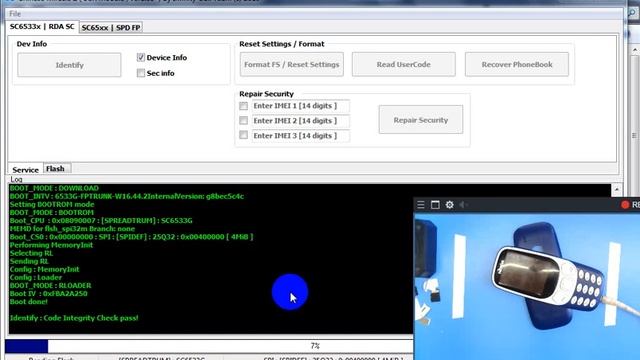This screenshot has height=360, width=640.
Task: Click the 'Boot IV : 0xFBA2A250' log line
Action: pos(49,293)
